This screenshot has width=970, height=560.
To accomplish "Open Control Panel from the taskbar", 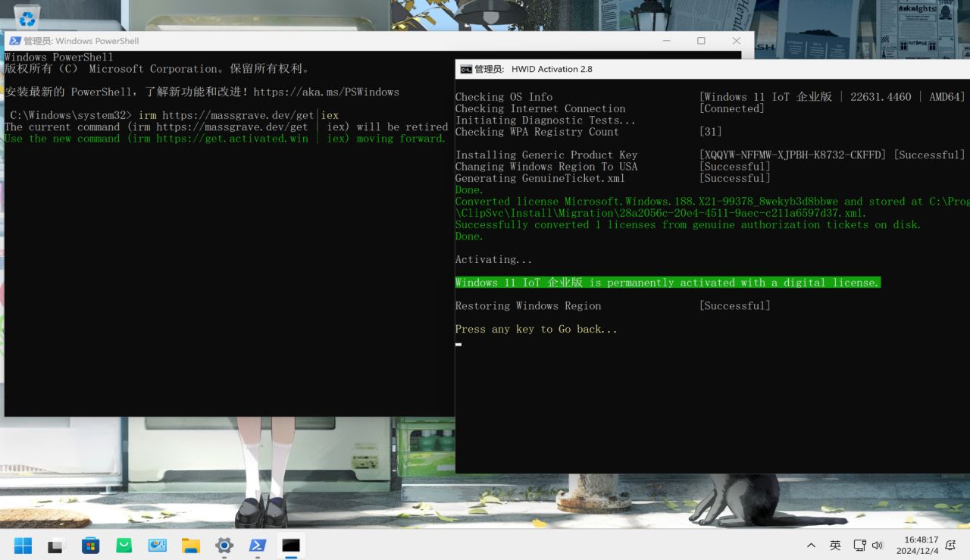I will click(157, 545).
